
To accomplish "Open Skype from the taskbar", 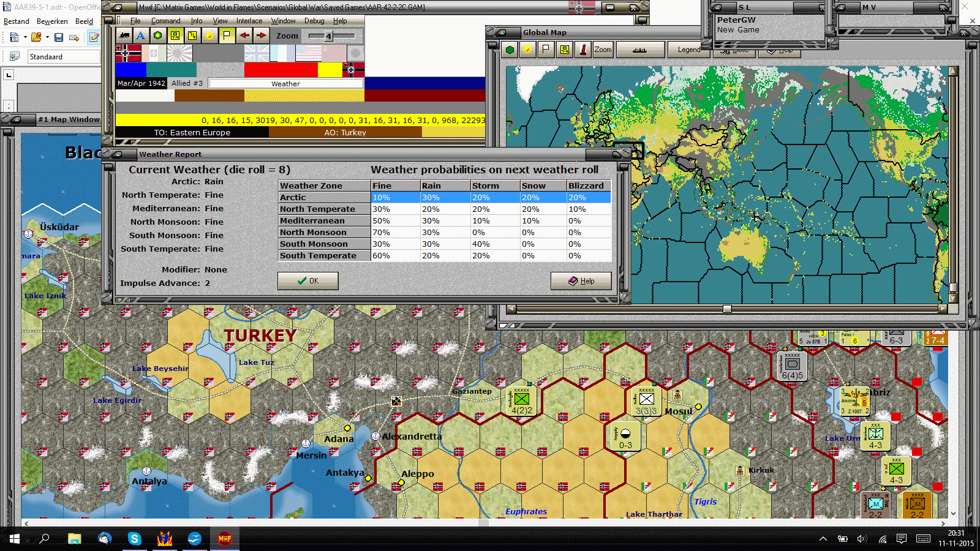I will click(134, 539).
